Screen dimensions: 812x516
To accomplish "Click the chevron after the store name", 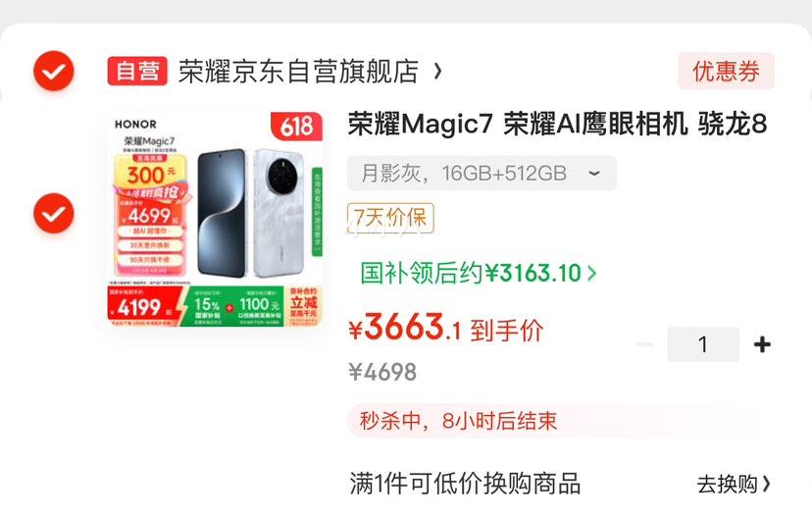I will pyautogui.click(x=438, y=71).
